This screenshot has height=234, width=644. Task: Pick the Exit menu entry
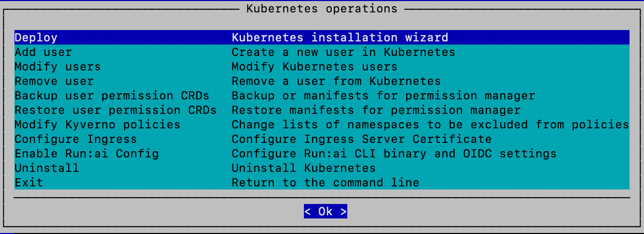[x=29, y=183]
